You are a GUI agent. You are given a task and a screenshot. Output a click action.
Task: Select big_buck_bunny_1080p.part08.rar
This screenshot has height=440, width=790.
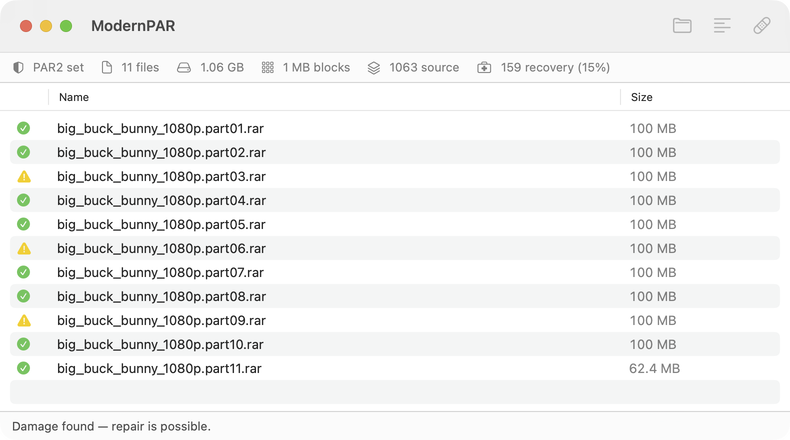coord(395,296)
